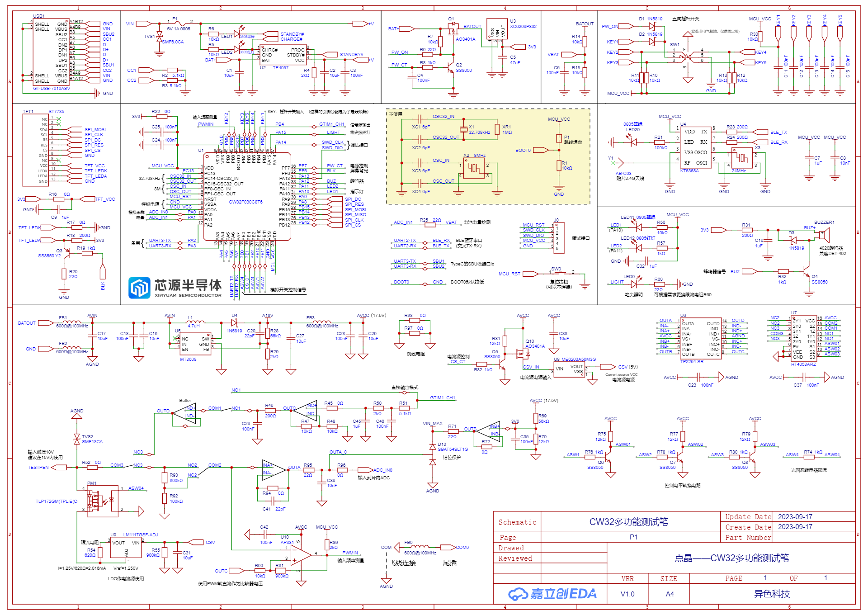Click the U7 HT4053ARZ analog switch block
The height and width of the screenshot is (615, 868).
pyautogui.click(x=804, y=338)
